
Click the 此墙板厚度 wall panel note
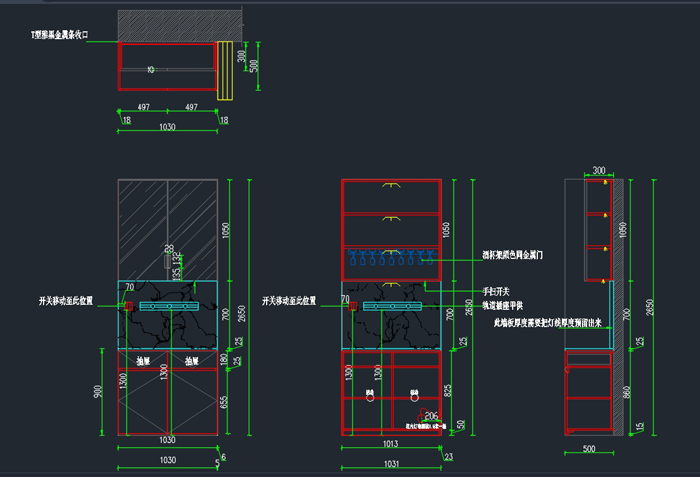540,324
